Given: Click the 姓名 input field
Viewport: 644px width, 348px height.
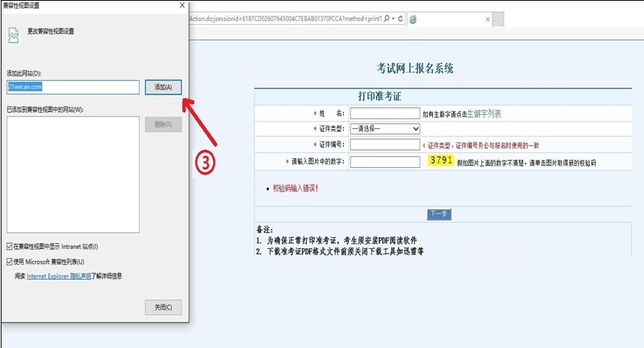Looking at the screenshot, I should point(384,113).
